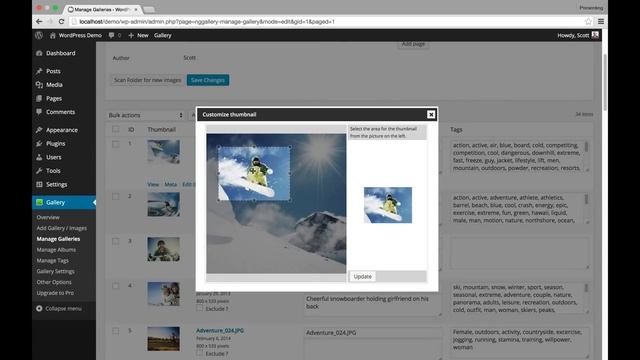Check the checkbox for image ID 4
640x360 pixels.
pyautogui.click(x=116, y=286)
